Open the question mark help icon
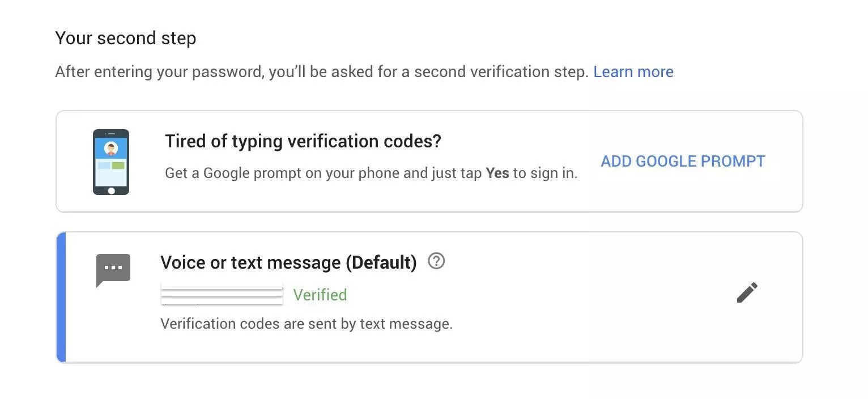 436,261
